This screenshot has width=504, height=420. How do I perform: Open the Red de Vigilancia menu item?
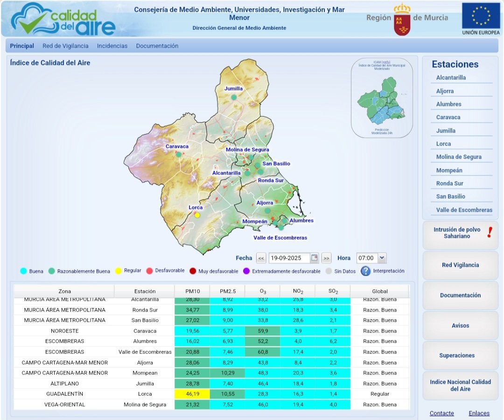66,46
